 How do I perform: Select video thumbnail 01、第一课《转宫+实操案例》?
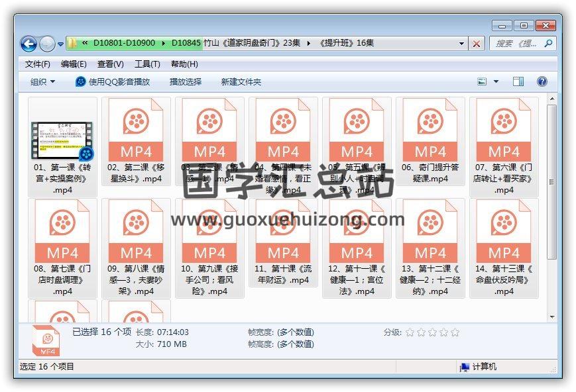62,147
